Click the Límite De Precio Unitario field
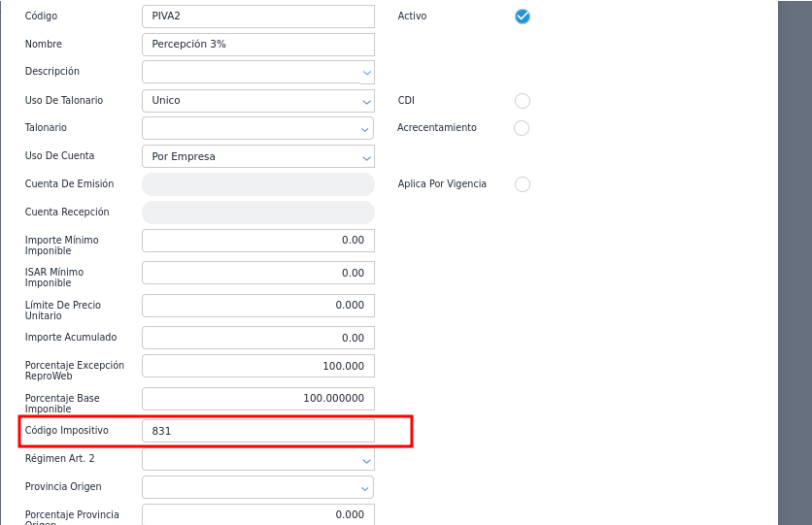 [257, 306]
